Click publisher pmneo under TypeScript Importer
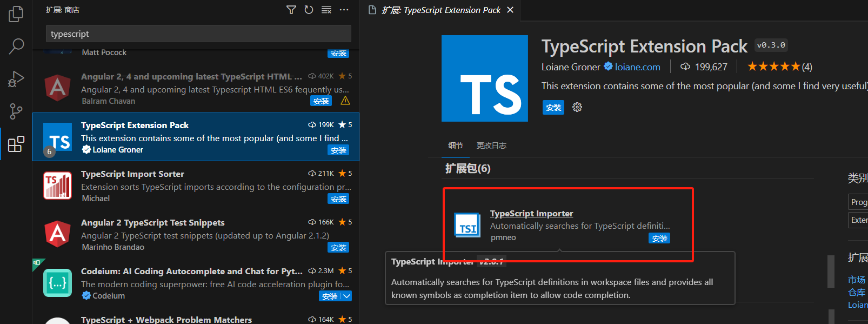This screenshot has height=324, width=868. (x=503, y=237)
